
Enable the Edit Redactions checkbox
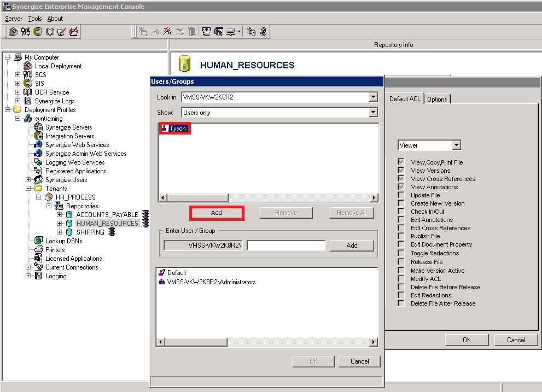pos(401,295)
